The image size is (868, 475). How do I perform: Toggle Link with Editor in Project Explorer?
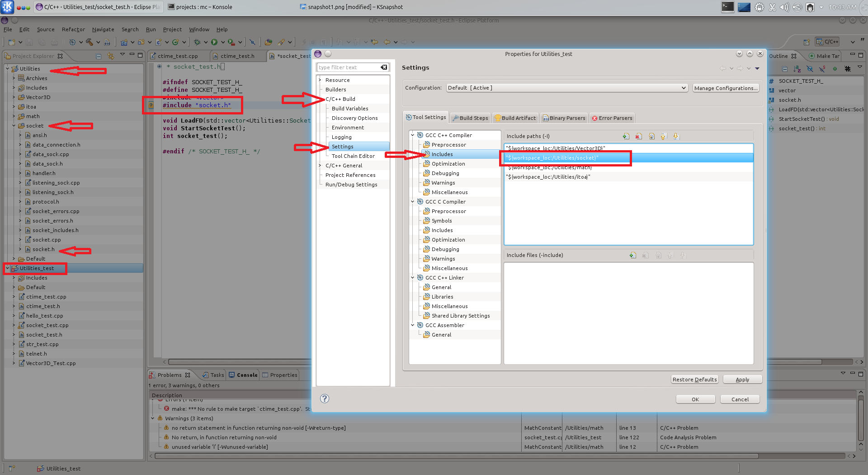[110, 56]
